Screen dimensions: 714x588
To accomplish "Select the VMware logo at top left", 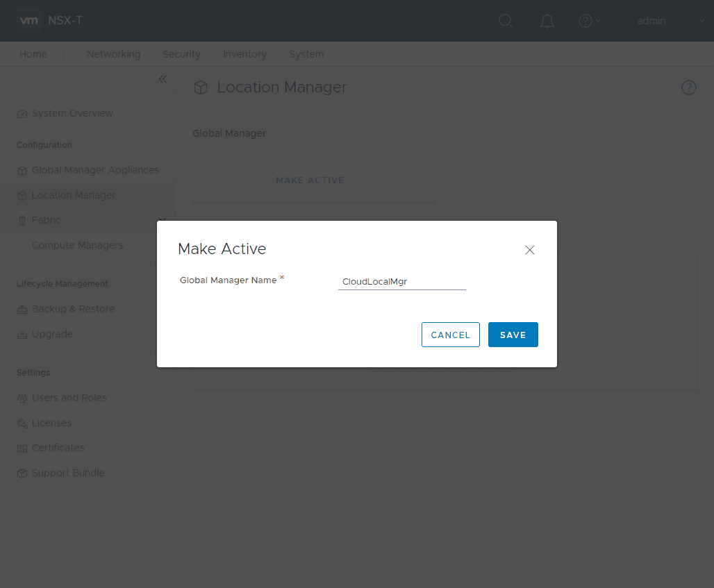I will [x=28, y=21].
